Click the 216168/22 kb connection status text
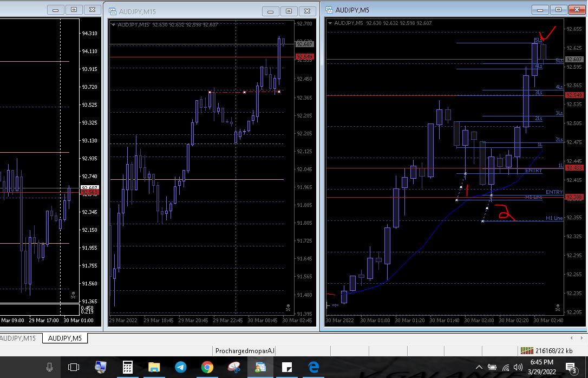This screenshot has width=588, height=378. pyautogui.click(x=554, y=351)
